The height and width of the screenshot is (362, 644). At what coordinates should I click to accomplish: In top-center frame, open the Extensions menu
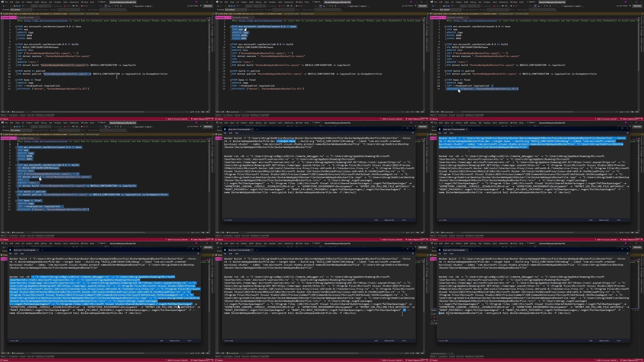289,2
